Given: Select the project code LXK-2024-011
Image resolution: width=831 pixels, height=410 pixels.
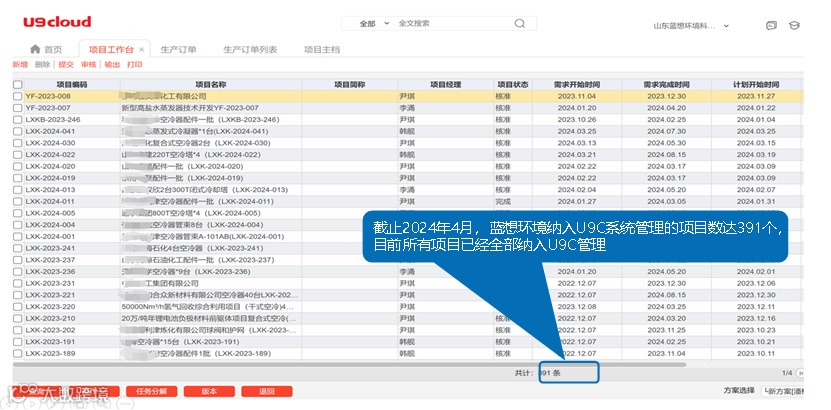Looking at the screenshot, I should (50, 201).
